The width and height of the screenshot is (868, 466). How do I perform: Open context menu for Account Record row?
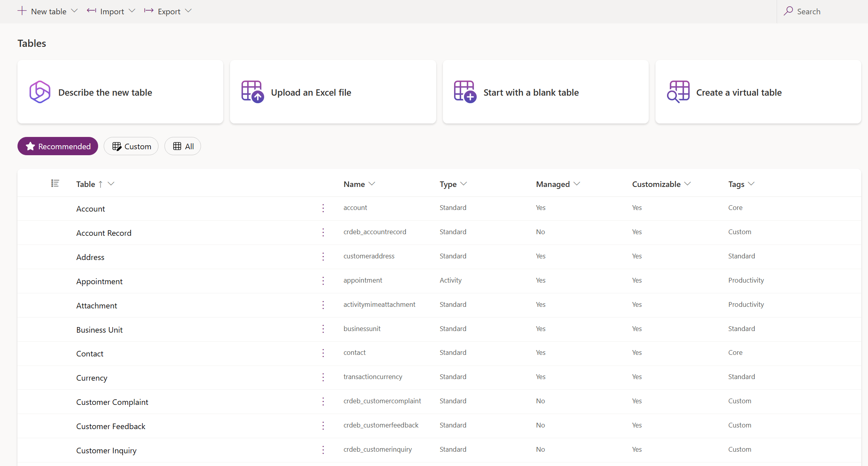[323, 232]
